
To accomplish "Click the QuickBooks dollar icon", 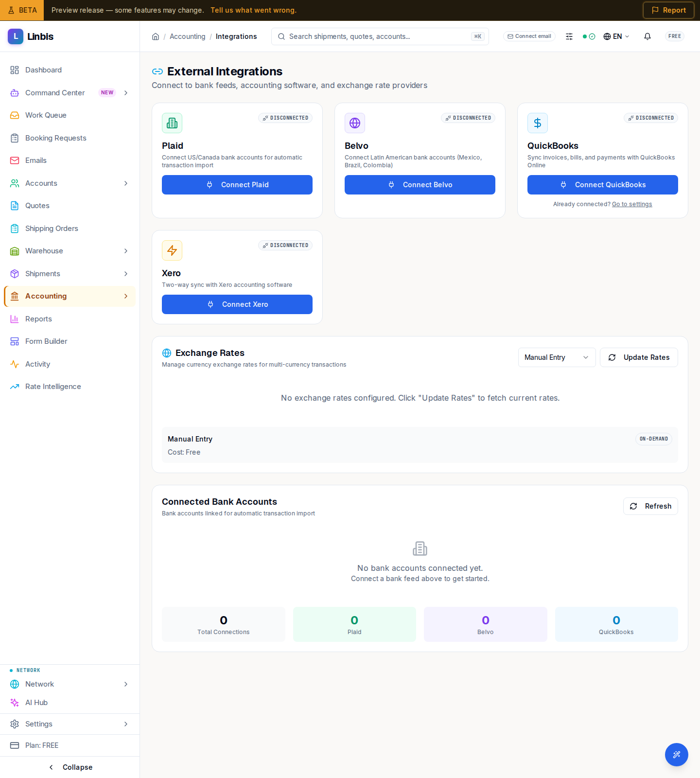I will (x=538, y=123).
